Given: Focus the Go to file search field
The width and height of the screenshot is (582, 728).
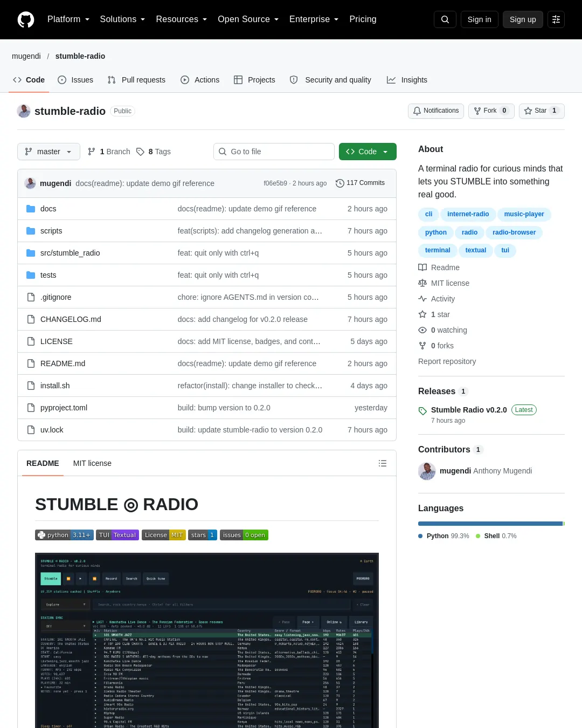Looking at the screenshot, I should coord(274,152).
